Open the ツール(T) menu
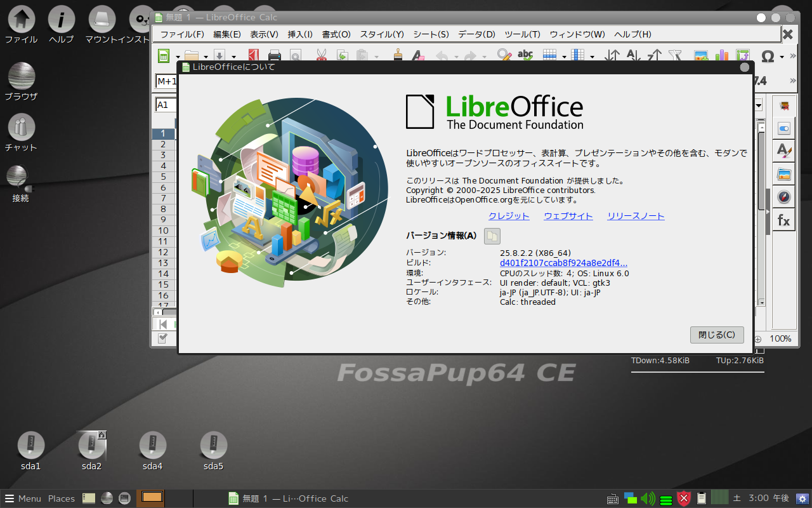The width and height of the screenshot is (812, 508). (x=522, y=34)
